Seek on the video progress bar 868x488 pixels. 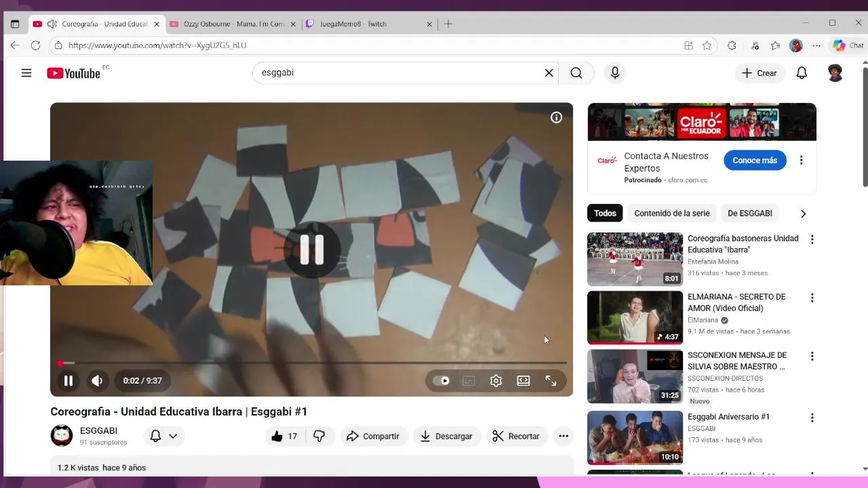[311, 363]
